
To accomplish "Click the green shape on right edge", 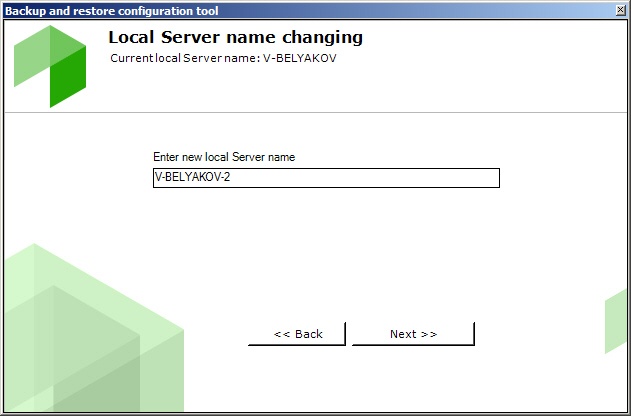I will click(616, 322).
